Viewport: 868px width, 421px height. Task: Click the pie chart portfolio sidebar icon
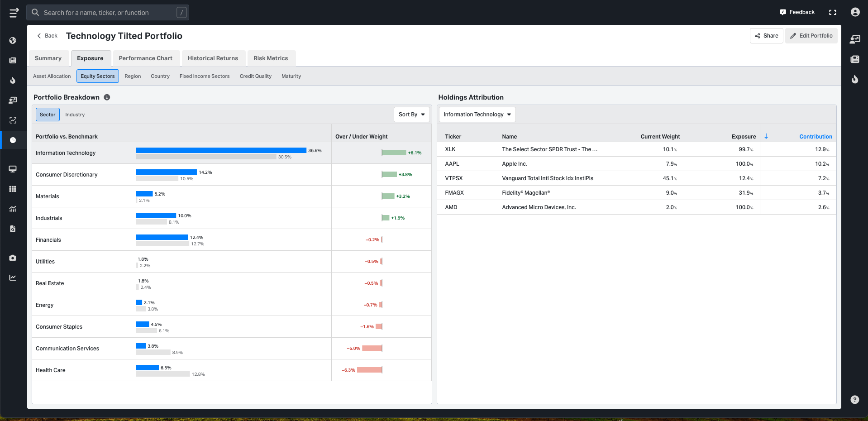(x=13, y=140)
